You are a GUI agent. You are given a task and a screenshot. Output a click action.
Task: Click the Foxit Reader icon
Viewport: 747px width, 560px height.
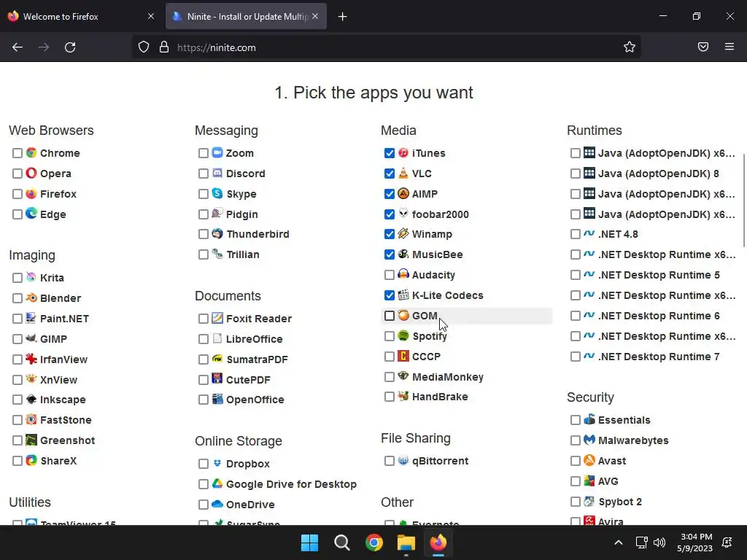tap(217, 318)
